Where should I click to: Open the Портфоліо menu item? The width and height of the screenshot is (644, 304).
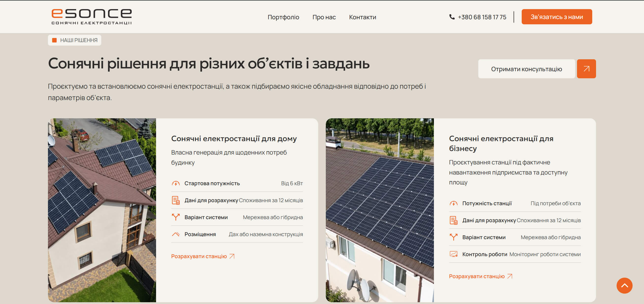283,17
